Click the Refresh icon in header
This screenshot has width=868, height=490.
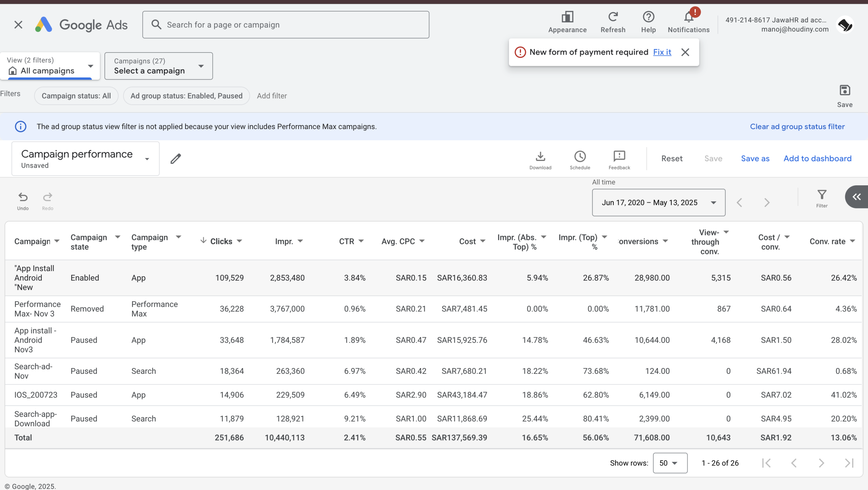click(613, 17)
